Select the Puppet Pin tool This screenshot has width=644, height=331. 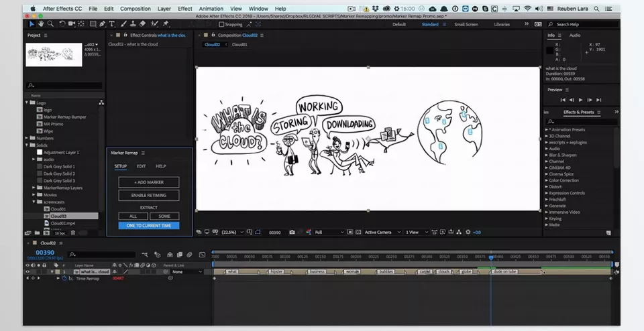point(166,24)
